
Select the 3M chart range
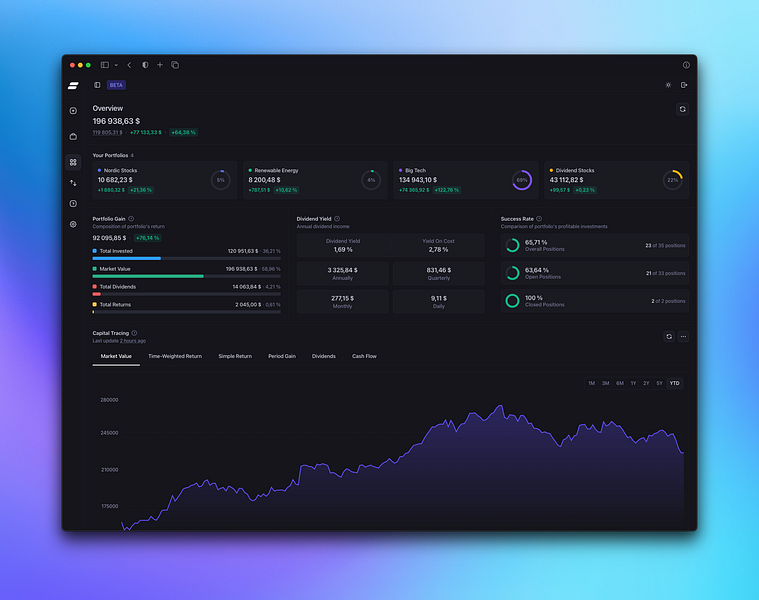pyautogui.click(x=606, y=383)
